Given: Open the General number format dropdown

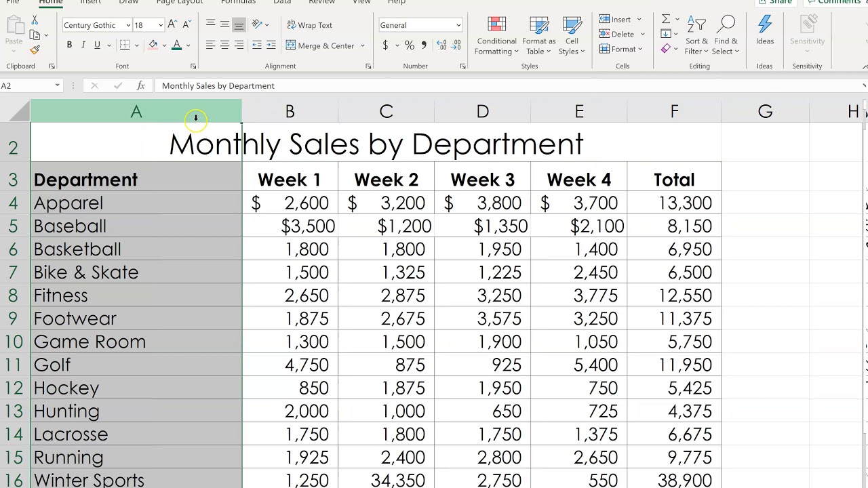Looking at the screenshot, I should [458, 25].
